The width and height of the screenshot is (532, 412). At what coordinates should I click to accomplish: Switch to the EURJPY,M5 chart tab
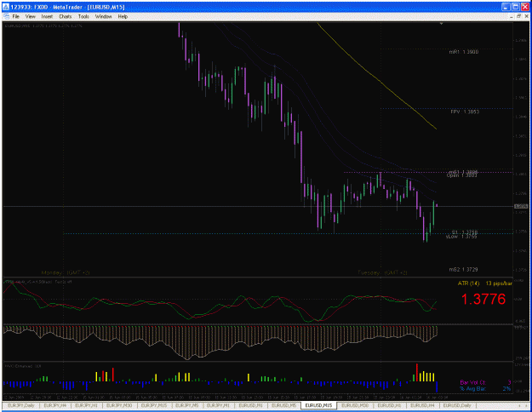coord(187,405)
